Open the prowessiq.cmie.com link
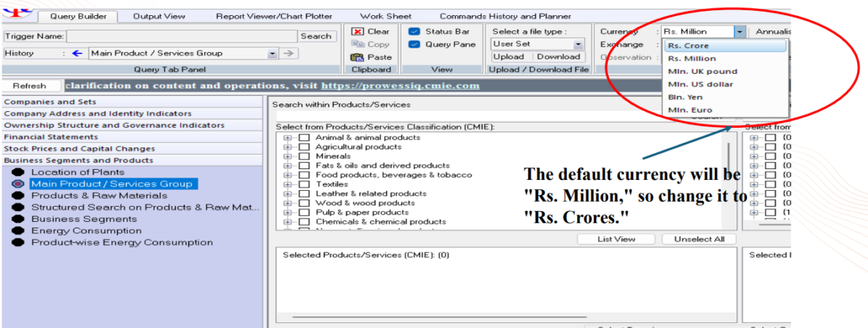Screen dimensions: 868x328 (x=400, y=85)
